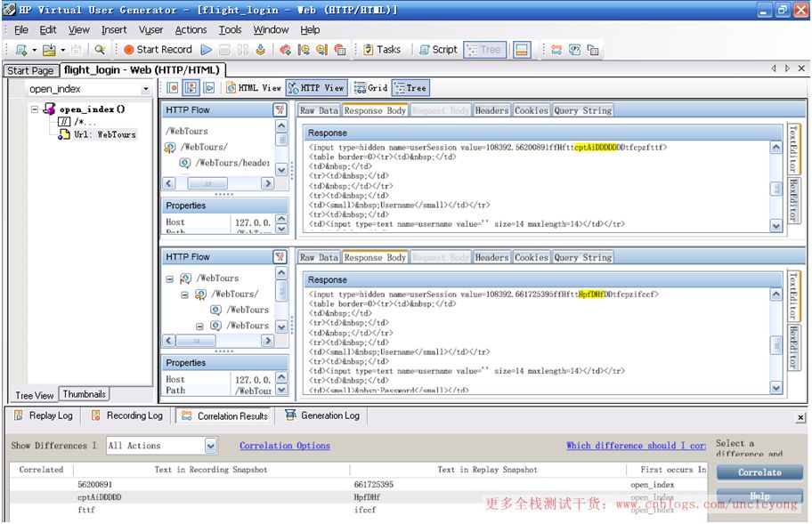Select the cptAiDDDDD difference row
This screenshot has width=812, height=524.
[358, 497]
